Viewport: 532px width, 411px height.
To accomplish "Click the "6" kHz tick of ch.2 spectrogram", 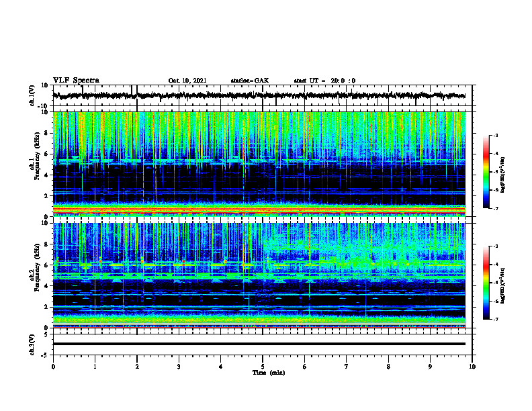I will tap(46, 265).
